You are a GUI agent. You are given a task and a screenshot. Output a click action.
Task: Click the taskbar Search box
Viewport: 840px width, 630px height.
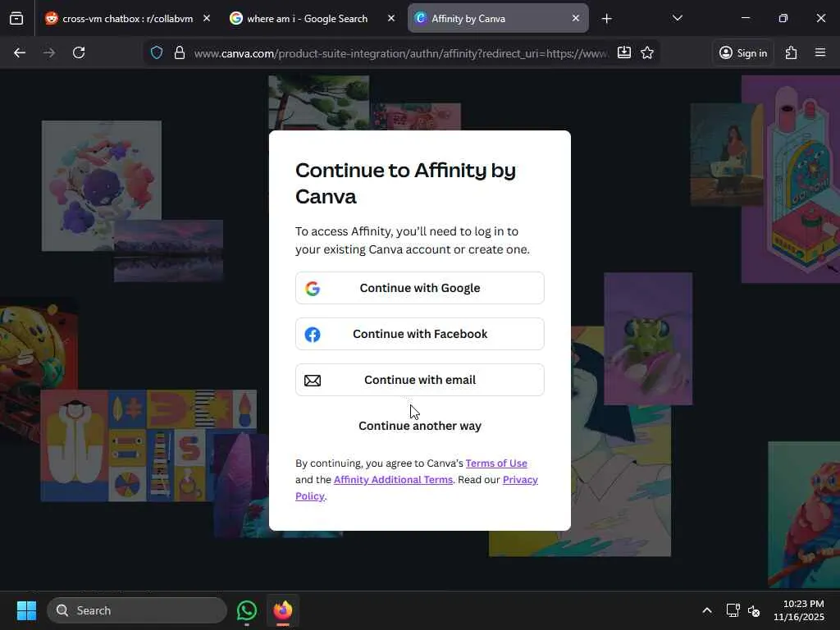[x=137, y=610]
